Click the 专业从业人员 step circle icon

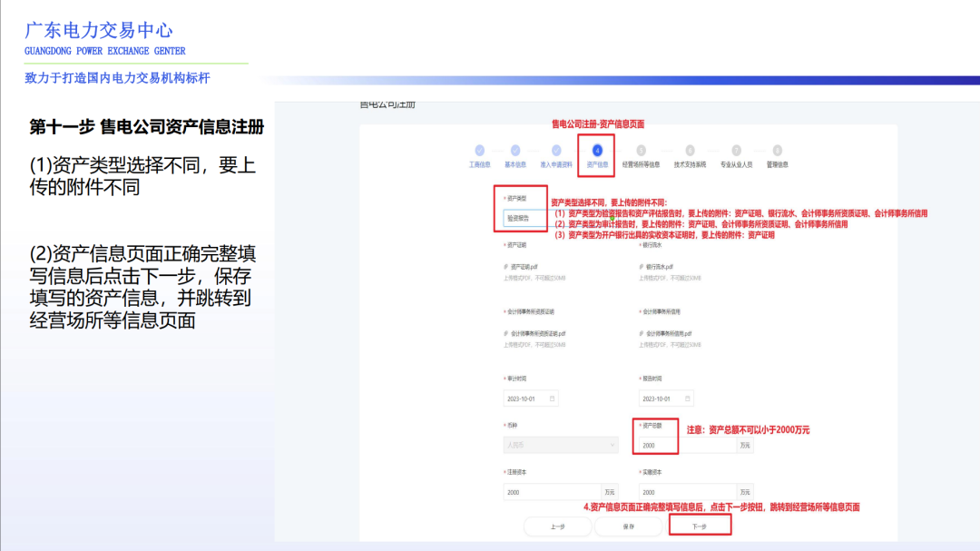[735, 149]
